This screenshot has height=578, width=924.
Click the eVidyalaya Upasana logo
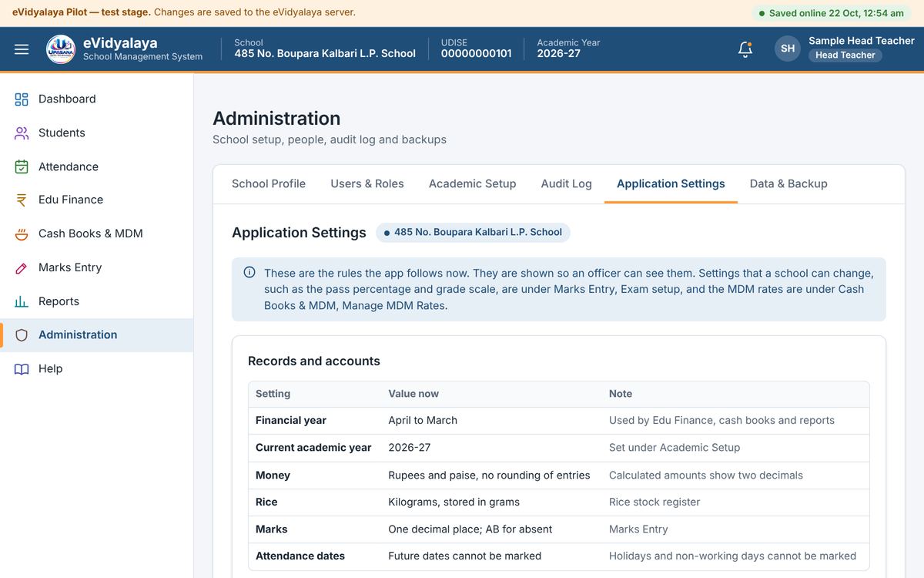click(61, 49)
